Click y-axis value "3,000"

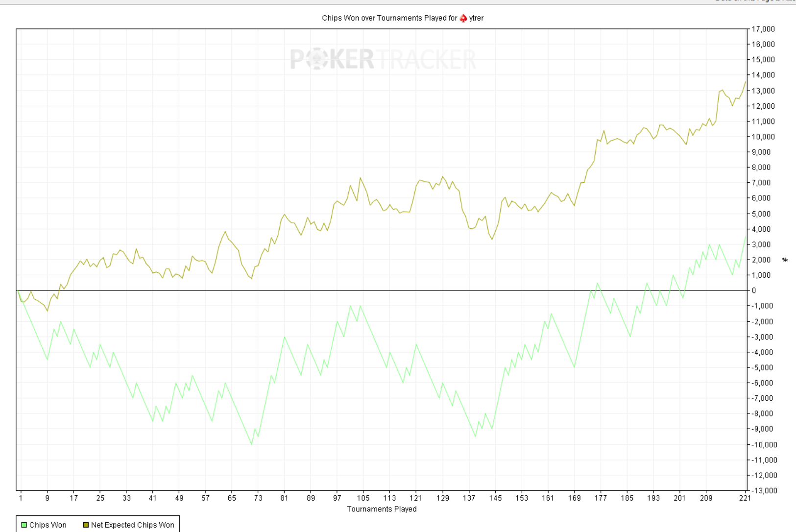click(x=762, y=244)
